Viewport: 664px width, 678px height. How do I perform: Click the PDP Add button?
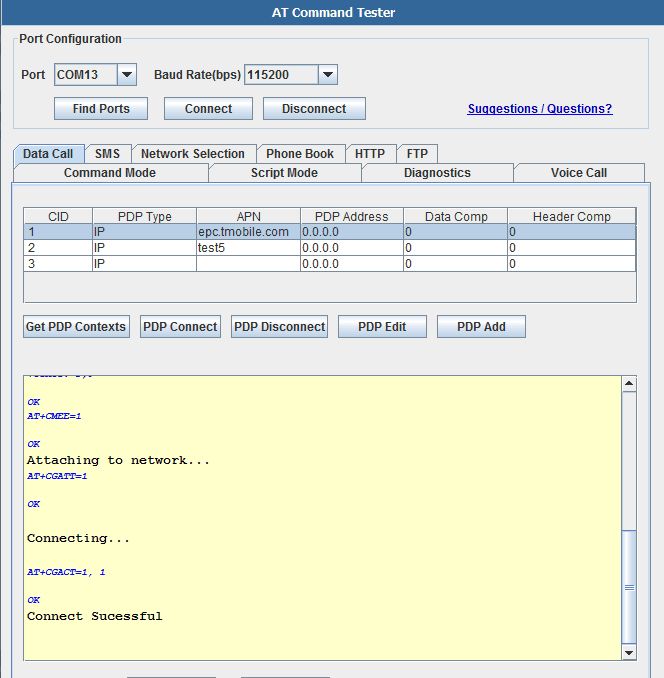pyautogui.click(x=481, y=326)
